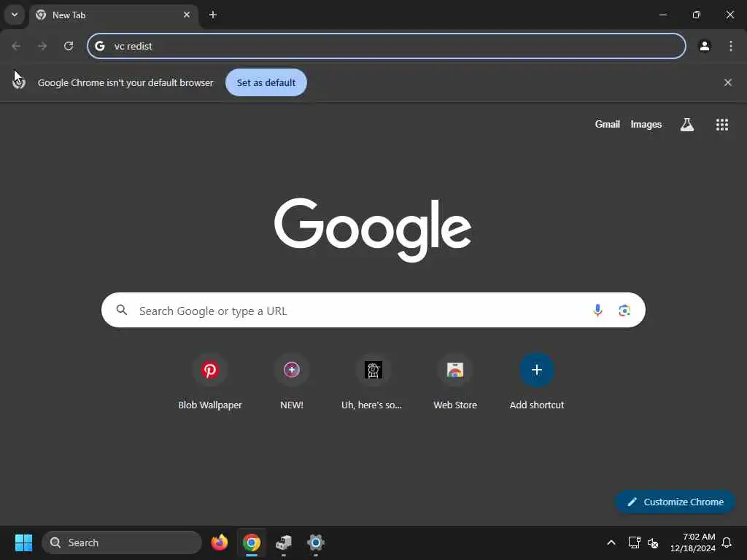Screen dimensions: 747x560
Task: Open the Images link
Action: pyautogui.click(x=646, y=124)
